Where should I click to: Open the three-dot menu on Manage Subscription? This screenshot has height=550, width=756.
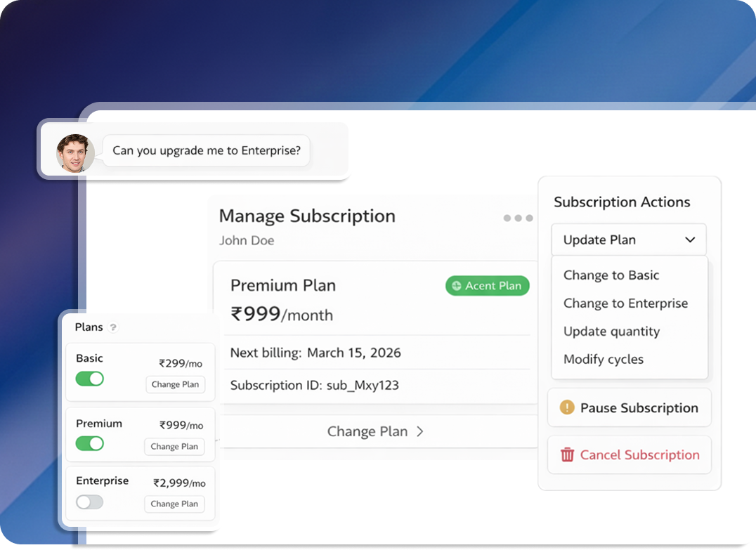click(517, 218)
